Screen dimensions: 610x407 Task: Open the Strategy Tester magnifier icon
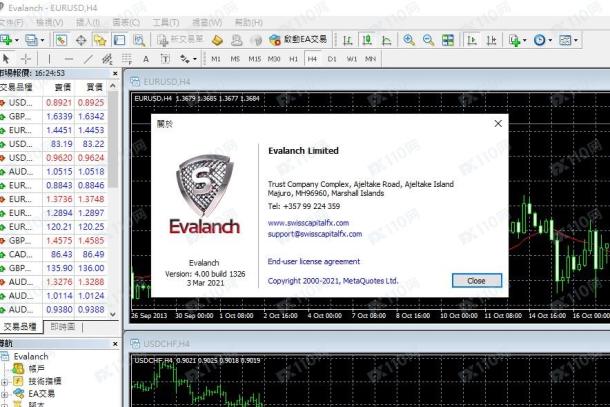(x=138, y=40)
